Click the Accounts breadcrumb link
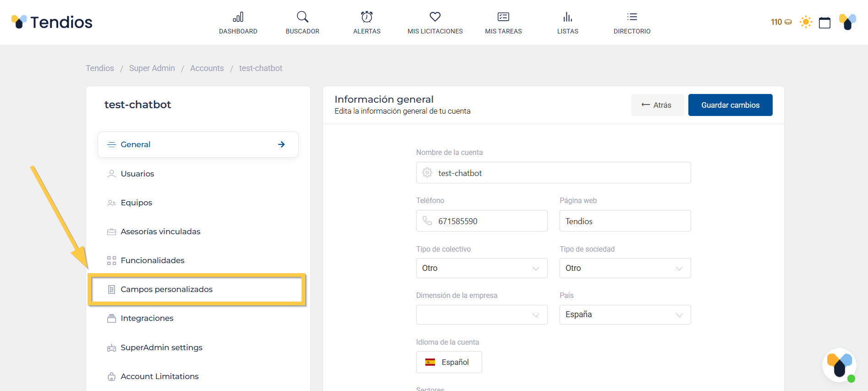This screenshot has height=391, width=868. 207,68
